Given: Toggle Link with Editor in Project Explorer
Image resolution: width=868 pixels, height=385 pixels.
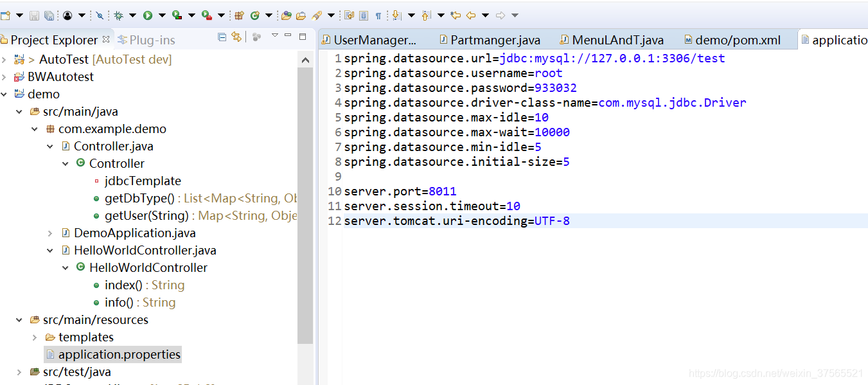Looking at the screenshot, I should pyautogui.click(x=236, y=37).
